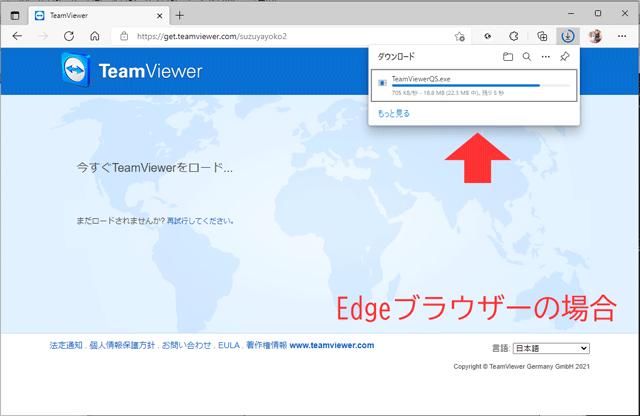Open お問い合わせ contact link

(186, 345)
